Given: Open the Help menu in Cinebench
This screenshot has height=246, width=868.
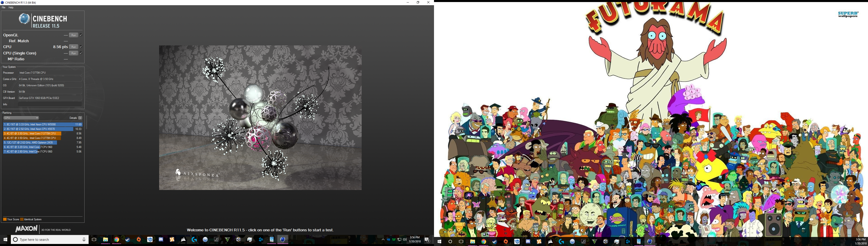Looking at the screenshot, I should (11, 7).
